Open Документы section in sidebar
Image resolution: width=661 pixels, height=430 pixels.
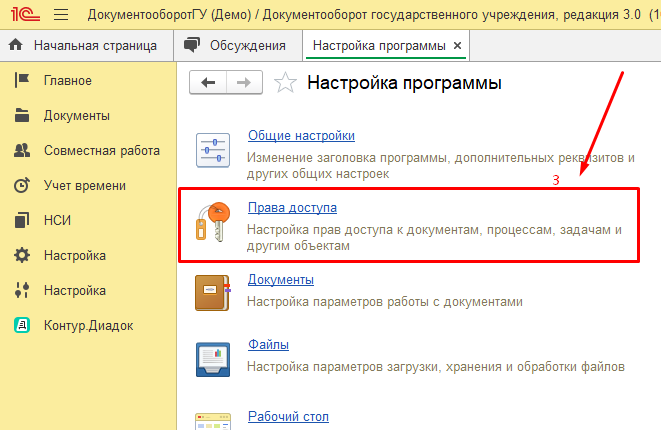77,116
